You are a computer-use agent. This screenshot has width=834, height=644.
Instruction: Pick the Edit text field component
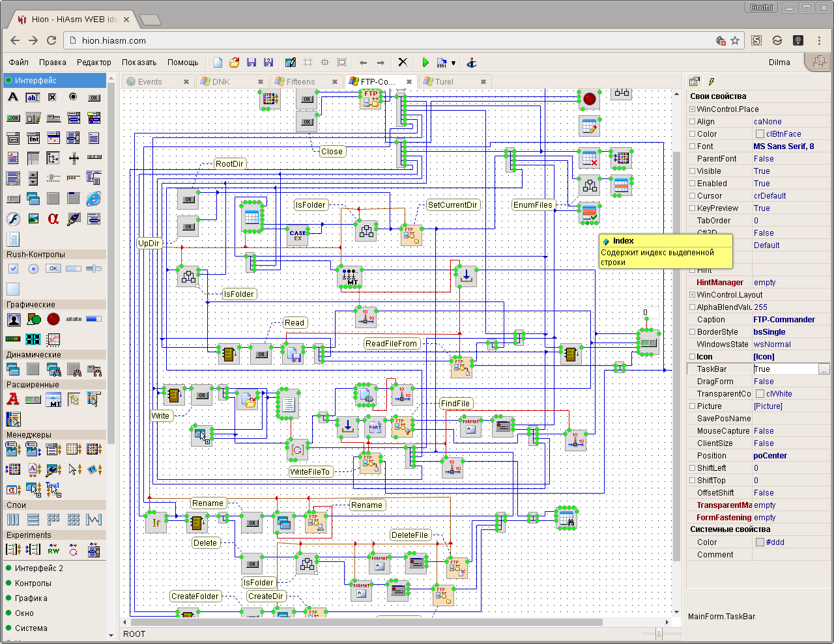(x=33, y=97)
